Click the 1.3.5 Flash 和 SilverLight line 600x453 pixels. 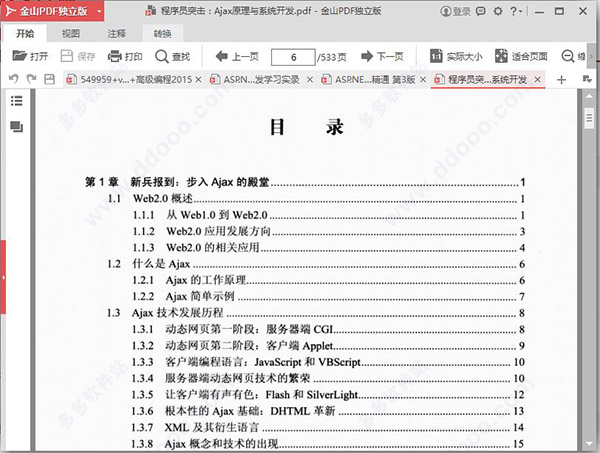pos(328,394)
